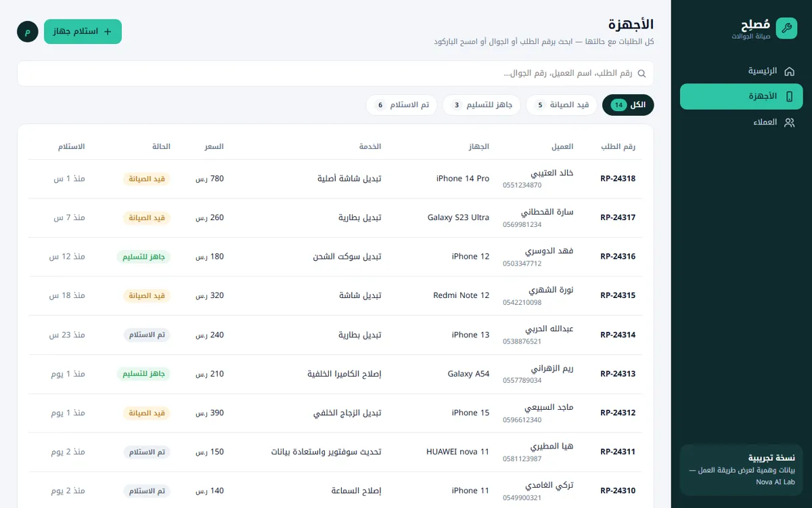Click the wrench logo icon for مُصلح

point(786,28)
